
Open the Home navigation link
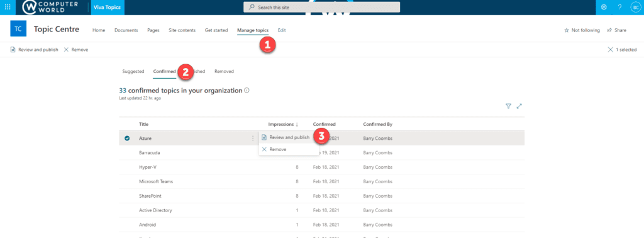pos(99,30)
